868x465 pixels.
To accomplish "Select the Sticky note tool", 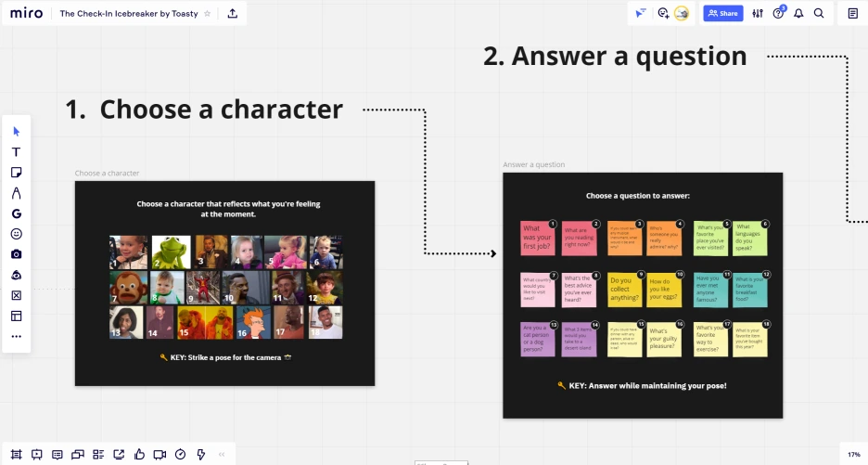I will coord(16,173).
